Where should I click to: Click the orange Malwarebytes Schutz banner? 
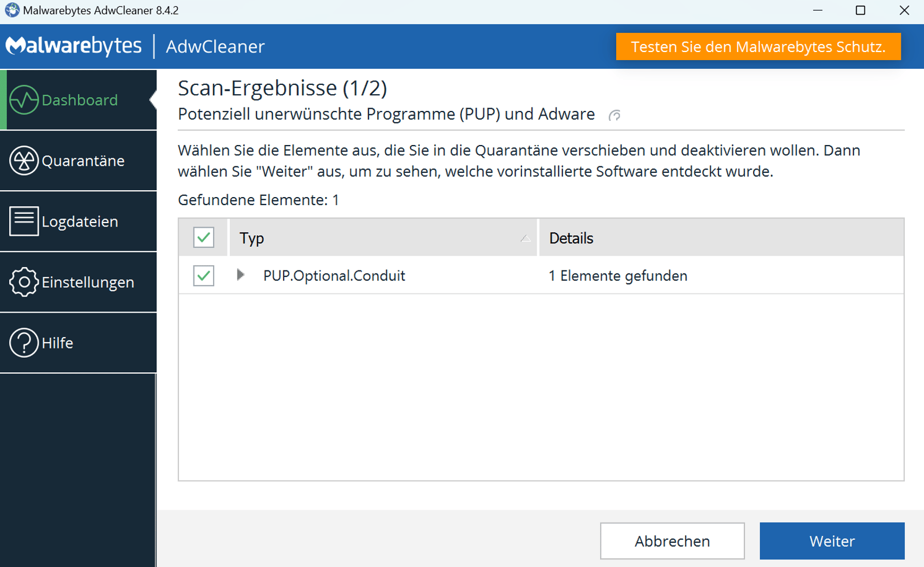[758, 47]
